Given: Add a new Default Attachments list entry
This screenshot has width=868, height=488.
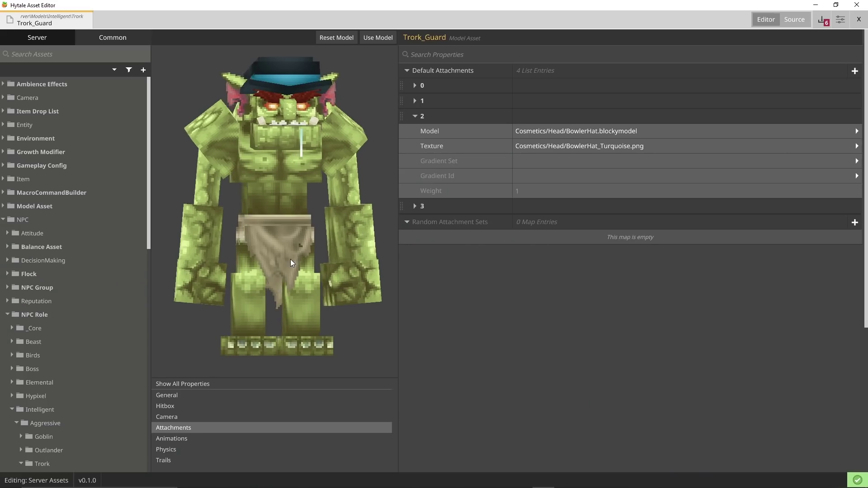Looking at the screenshot, I should [854, 71].
